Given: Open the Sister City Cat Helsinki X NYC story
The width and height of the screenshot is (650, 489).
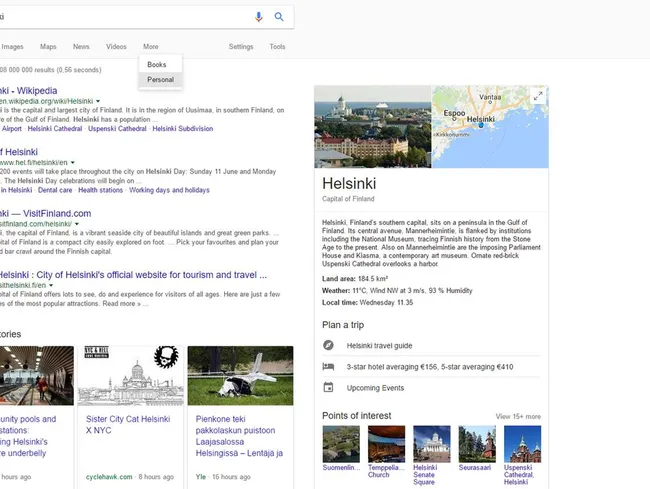Looking at the screenshot, I should [x=128, y=424].
